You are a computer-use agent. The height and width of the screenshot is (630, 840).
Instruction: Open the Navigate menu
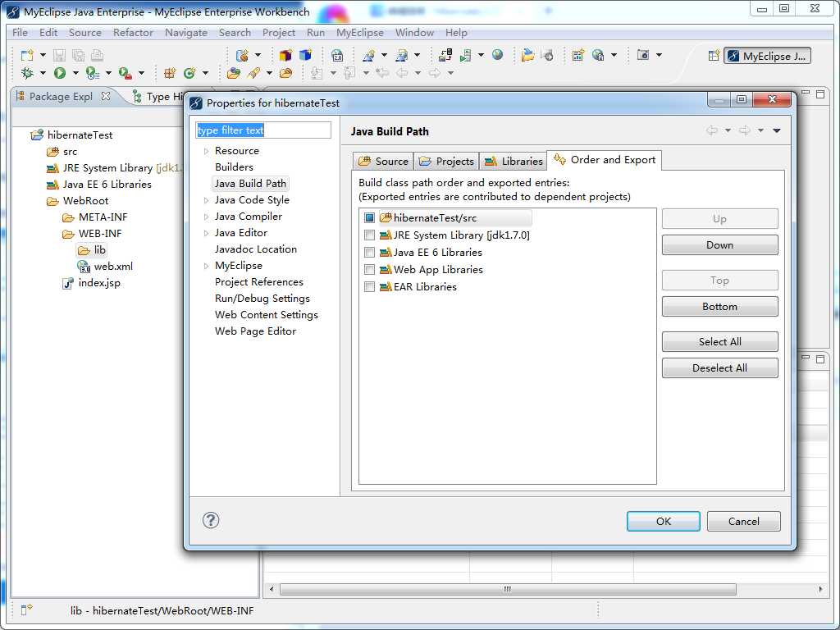point(186,33)
